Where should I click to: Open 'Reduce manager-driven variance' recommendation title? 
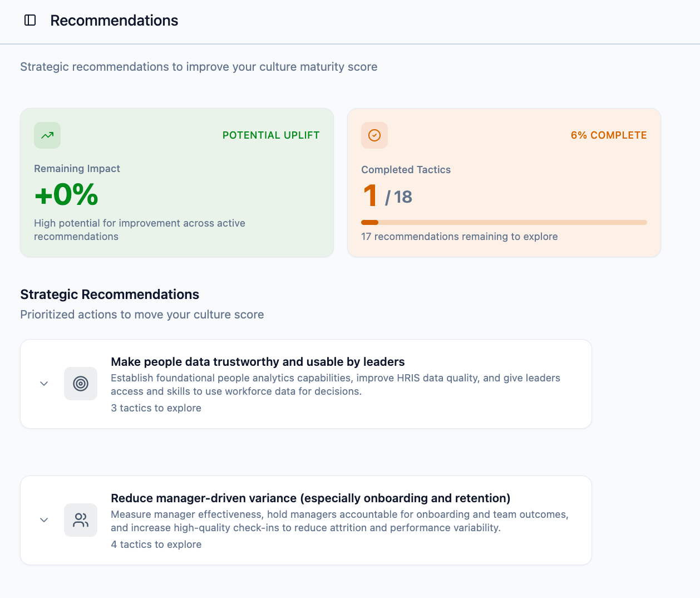pos(310,498)
